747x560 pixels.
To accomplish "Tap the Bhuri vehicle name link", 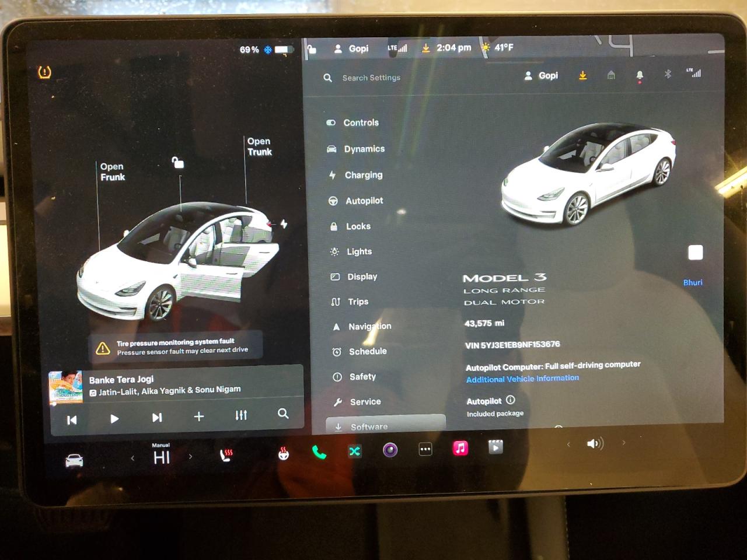I will click(x=693, y=282).
